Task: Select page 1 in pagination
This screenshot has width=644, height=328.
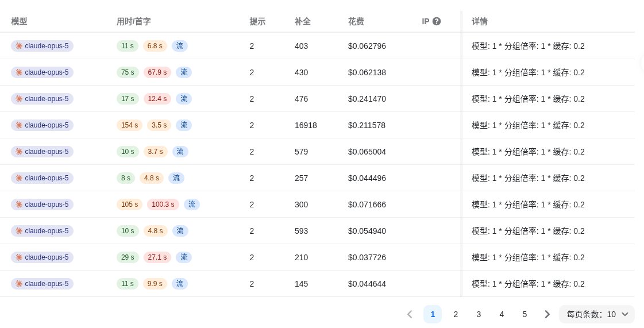Action: 433,314
